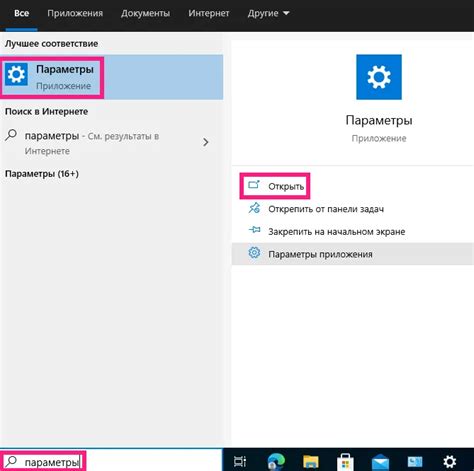Choose Закрепить на начальном экране
The image size is (474, 471).
pyautogui.click(x=337, y=232)
